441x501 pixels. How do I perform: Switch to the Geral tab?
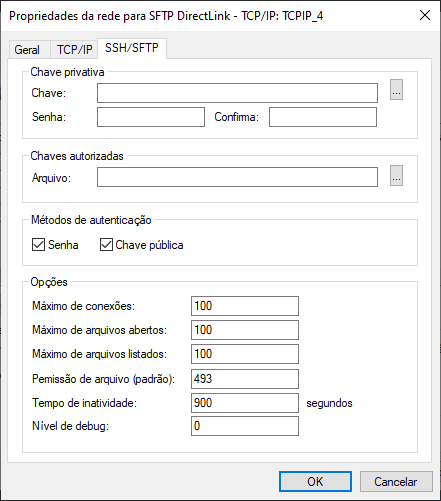point(27,50)
